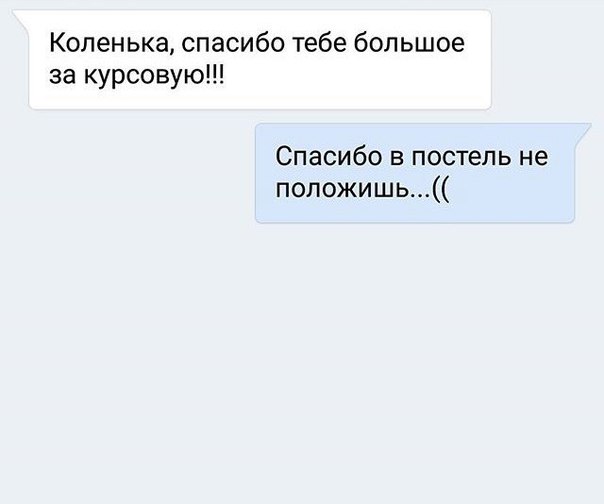
Task: Click empty space left of the blue bubble
Action: [127, 173]
